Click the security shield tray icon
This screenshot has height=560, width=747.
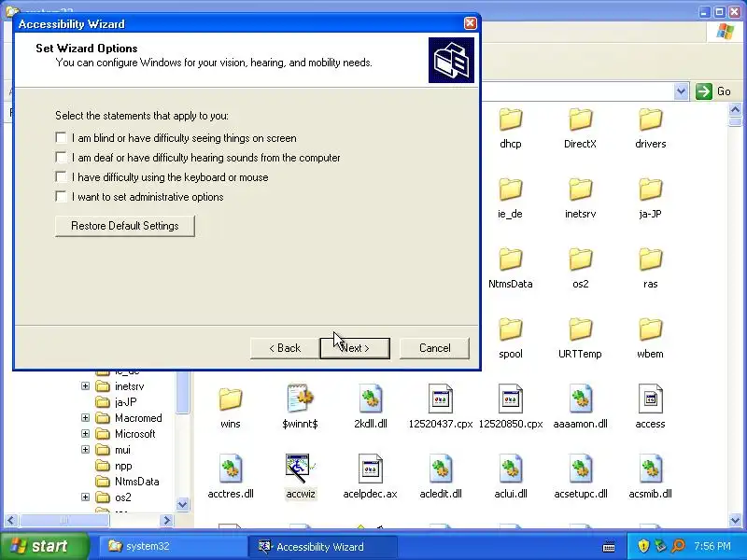(643, 546)
